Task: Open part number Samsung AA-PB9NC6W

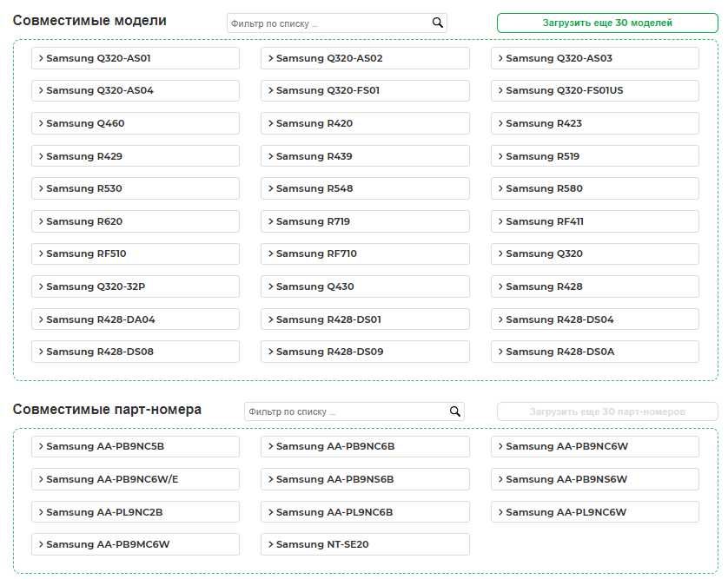Action: coord(595,446)
